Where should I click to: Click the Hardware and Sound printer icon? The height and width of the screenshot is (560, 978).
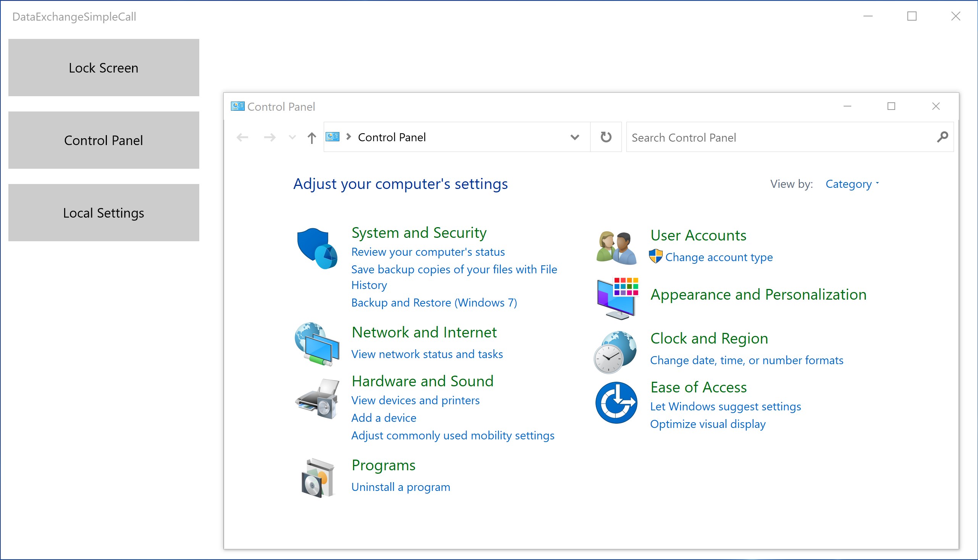click(x=317, y=399)
